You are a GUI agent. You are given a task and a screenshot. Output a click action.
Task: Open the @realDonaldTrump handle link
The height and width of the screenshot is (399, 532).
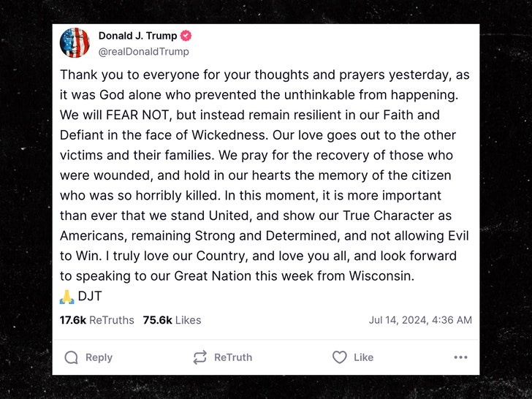point(143,52)
